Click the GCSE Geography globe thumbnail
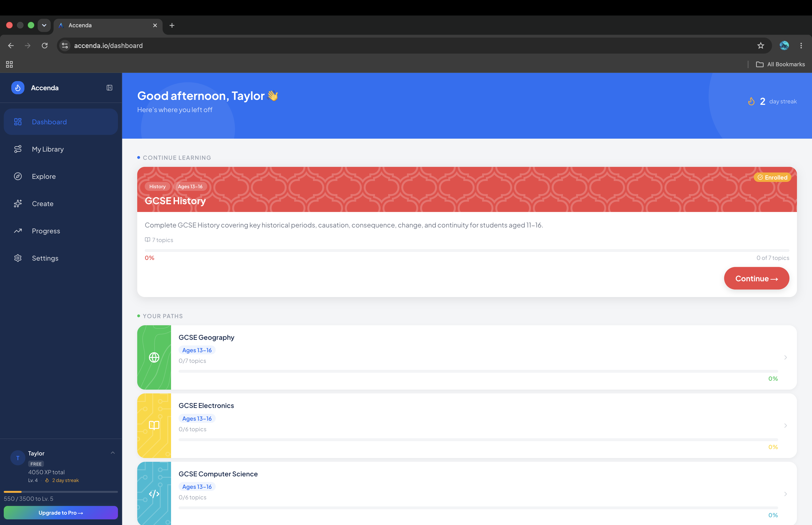Viewport: 812px width, 525px height. click(154, 357)
